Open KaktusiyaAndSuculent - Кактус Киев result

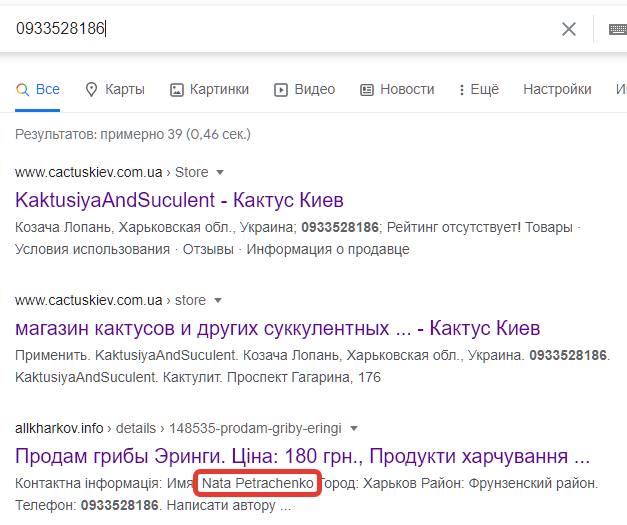[x=179, y=200]
